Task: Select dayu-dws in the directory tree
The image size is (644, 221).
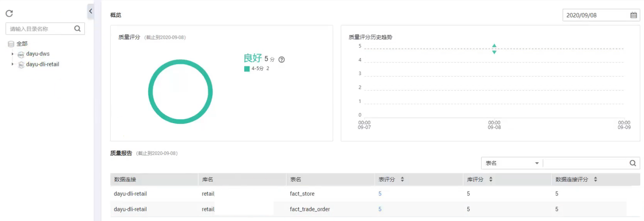Action: click(x=38, y=54)
